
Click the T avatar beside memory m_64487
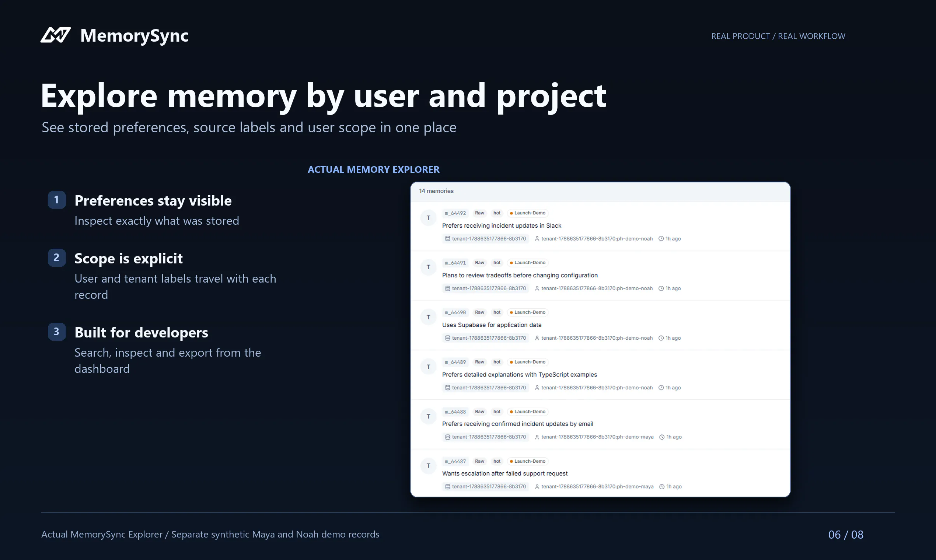[428, 466]
